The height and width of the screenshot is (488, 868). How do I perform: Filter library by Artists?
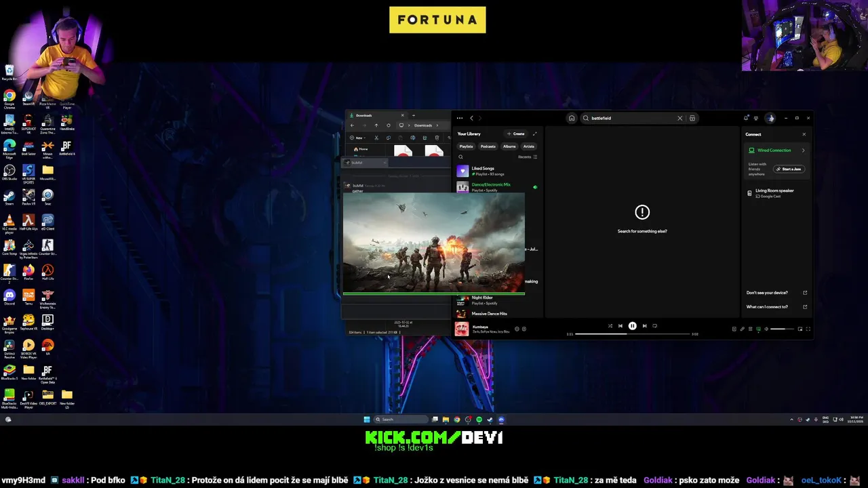pos(529,146)
